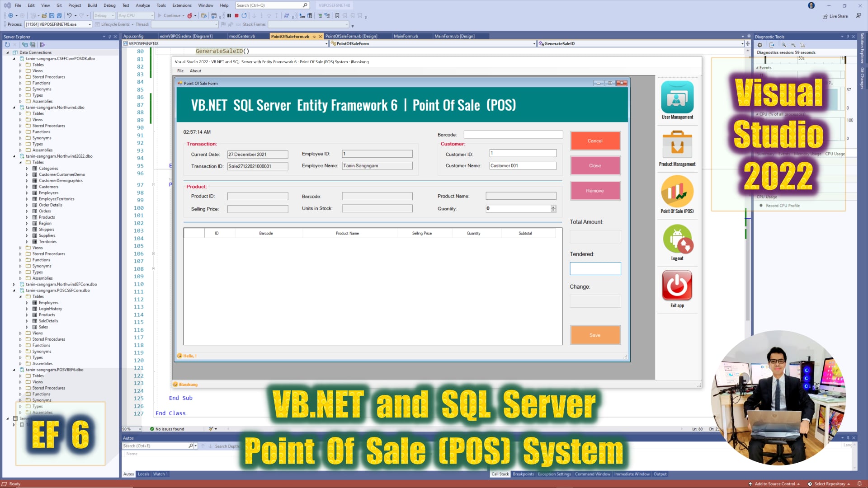
Task: Click the top Barcode input field
Action: point(513,135)
